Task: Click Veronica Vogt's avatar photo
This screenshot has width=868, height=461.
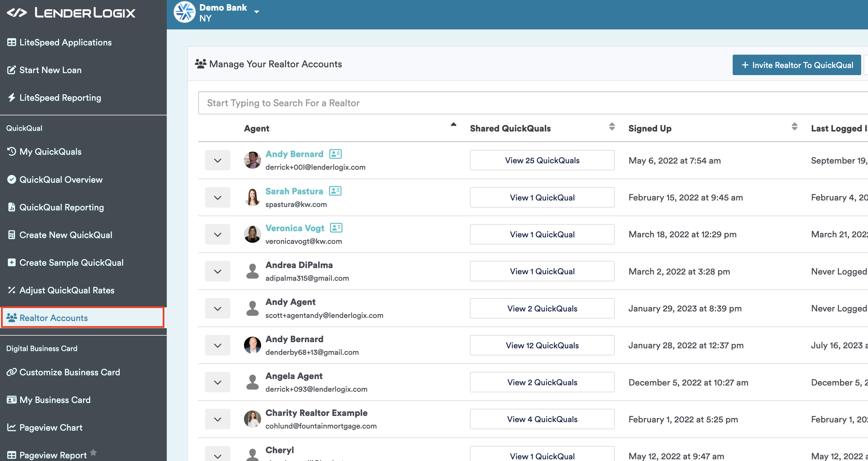Action: tap(253, 234)
